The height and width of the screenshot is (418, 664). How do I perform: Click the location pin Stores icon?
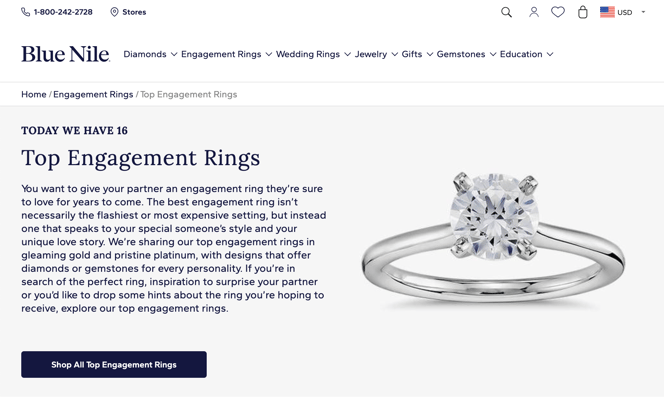pos(114,12)
